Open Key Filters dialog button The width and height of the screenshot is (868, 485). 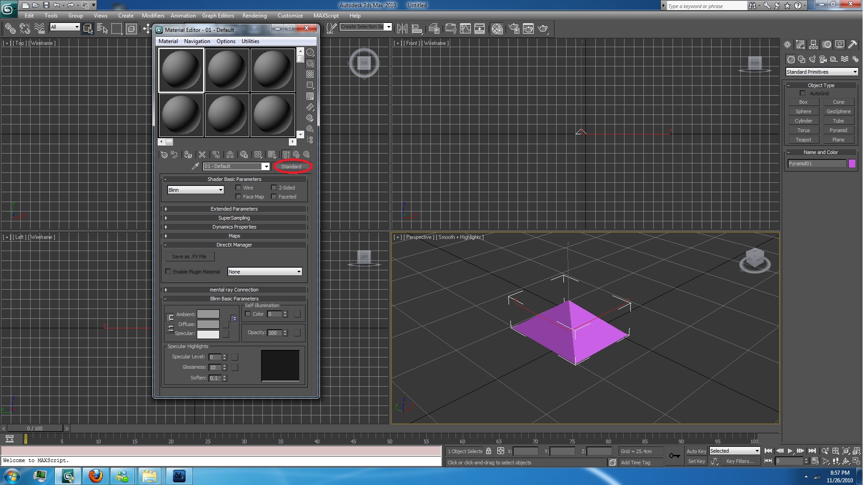tap(740, 461)
